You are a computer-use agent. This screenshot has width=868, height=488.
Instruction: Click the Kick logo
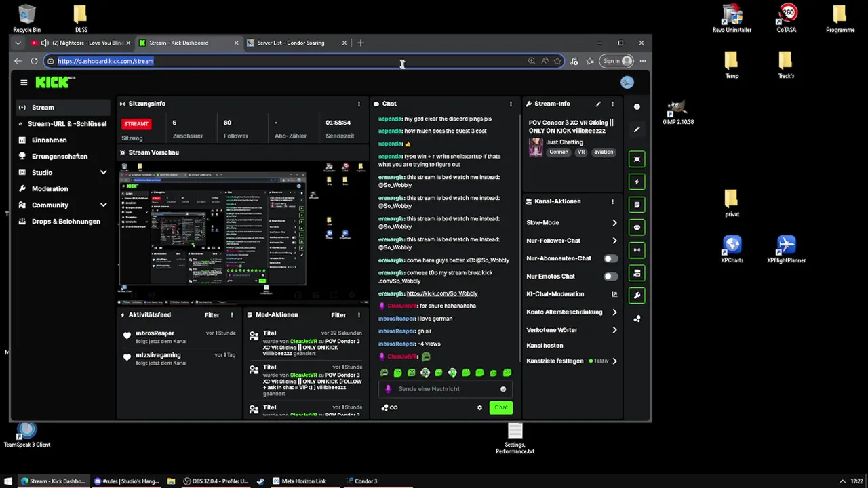(54, 82)
